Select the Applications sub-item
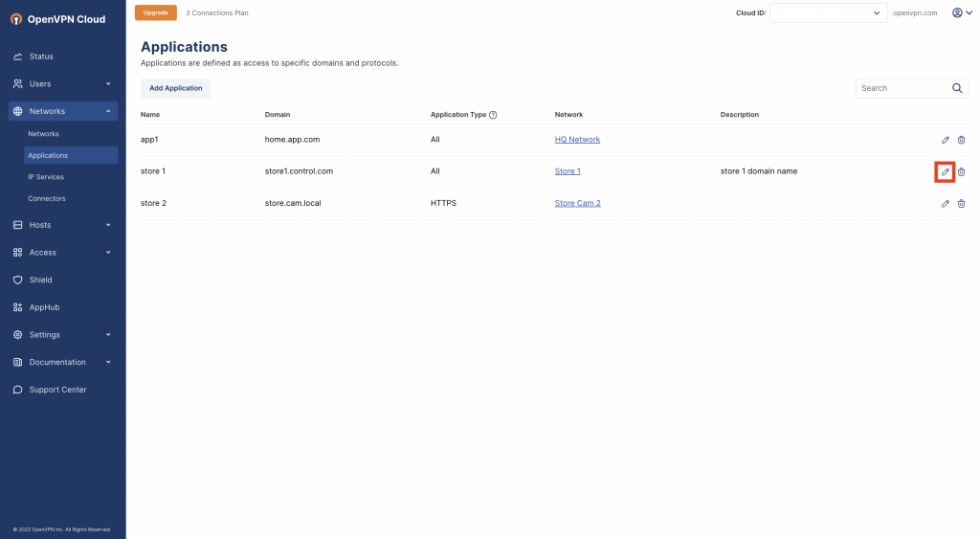The height and width of the screenshot is (539, 980). [71, 155]
